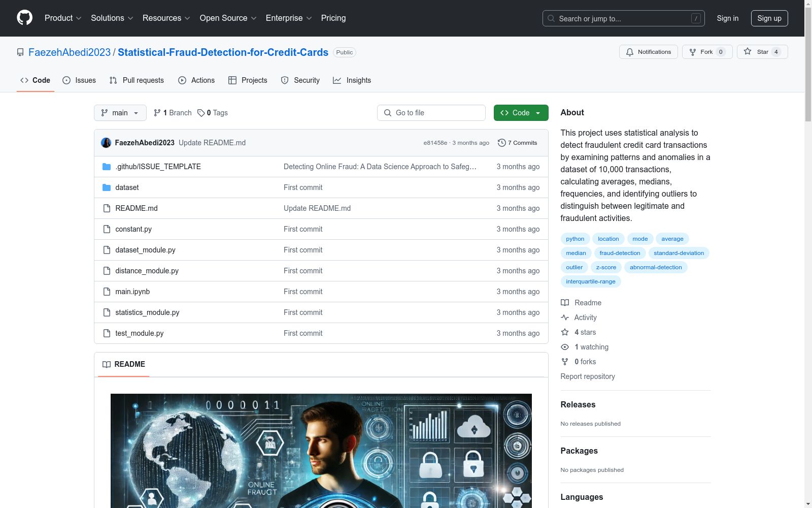Go to the Pricing page
Viewport: 812px width, 508px height.
click(x=333, y=18)
